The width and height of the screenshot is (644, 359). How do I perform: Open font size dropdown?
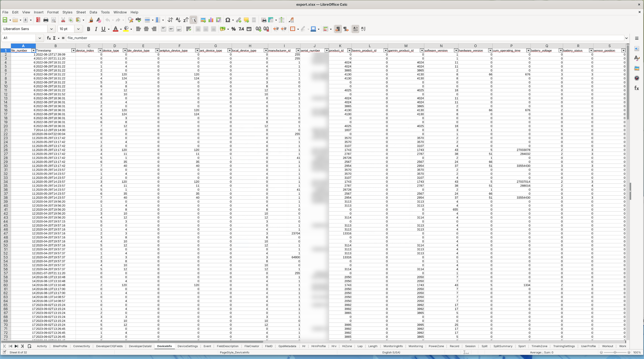point(78,29)
